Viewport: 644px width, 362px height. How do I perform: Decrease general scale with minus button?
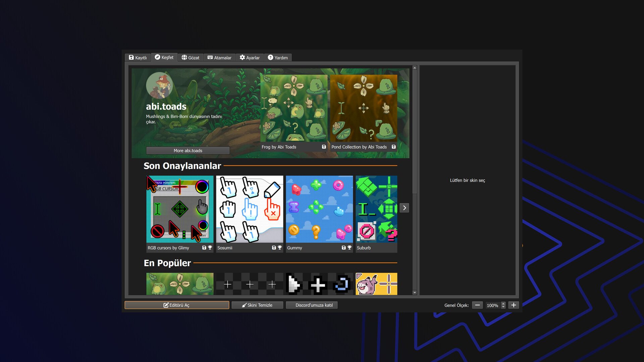coord(477,305)
